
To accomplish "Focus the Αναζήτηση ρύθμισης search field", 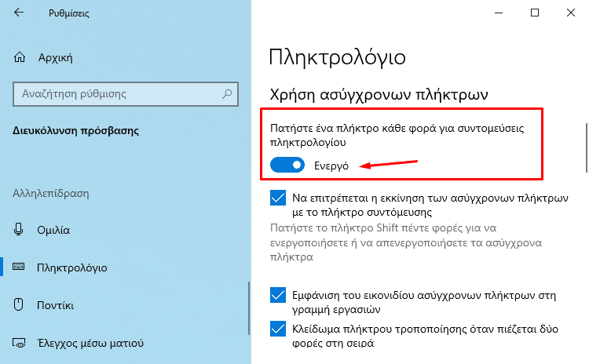I will (x=126, y=94).
